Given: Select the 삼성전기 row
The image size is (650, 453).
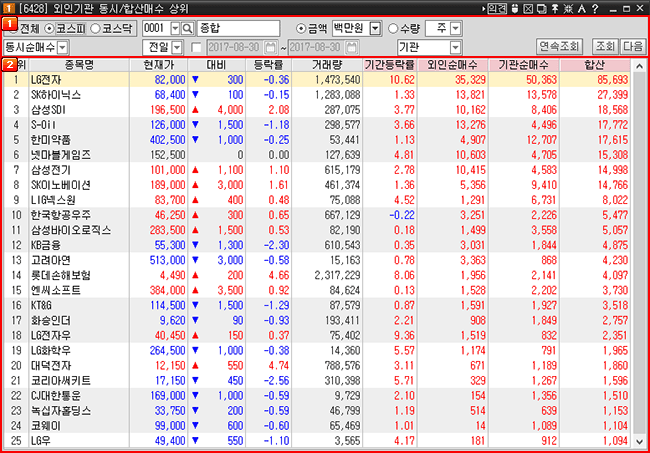Looking at the screenshot, I should point(317,170).
